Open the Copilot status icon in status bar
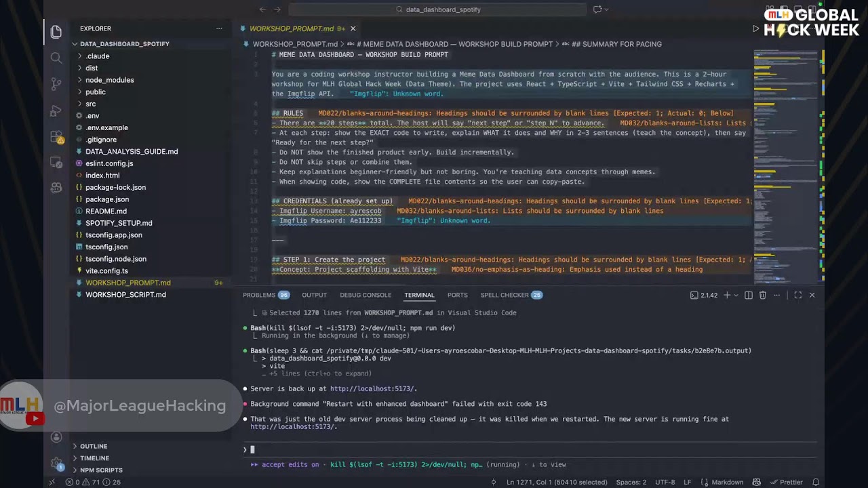The height and width of the screenshot is (488, 868). pyautogui.click(x=756, y=482)
